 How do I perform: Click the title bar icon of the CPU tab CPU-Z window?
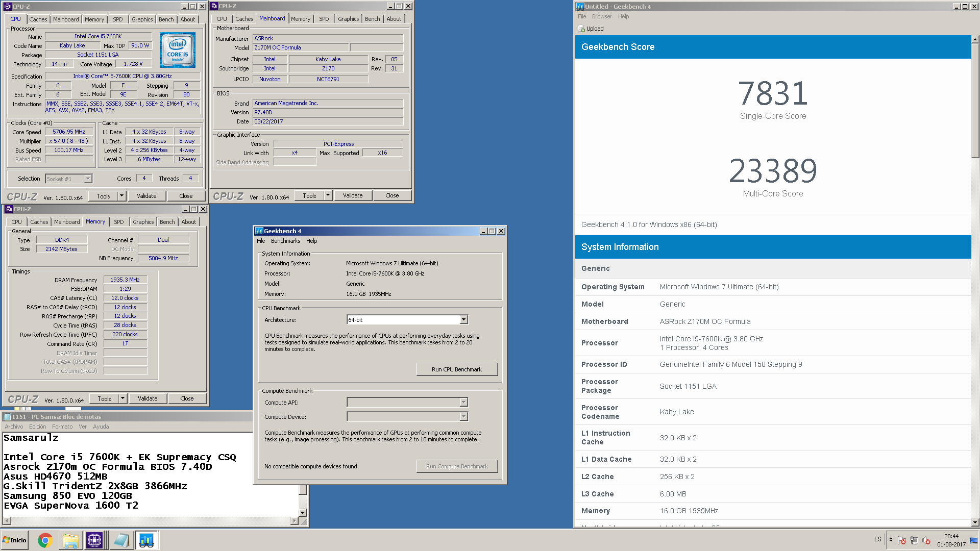8,7
